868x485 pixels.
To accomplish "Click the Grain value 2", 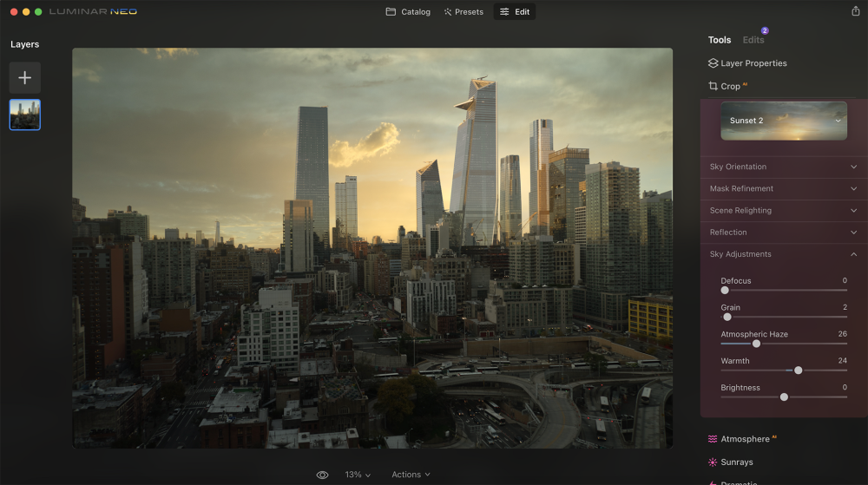I will coord(845,307).
